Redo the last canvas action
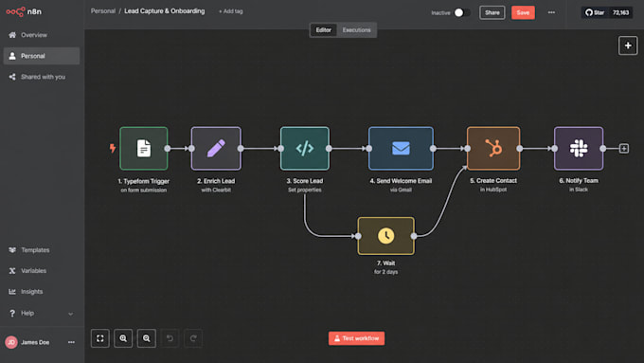The width and height of the screenshot is (644, 363). [x=193, y=338]
